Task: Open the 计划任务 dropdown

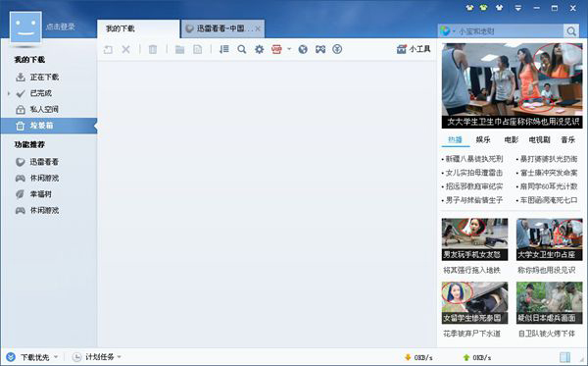Action: pyautogui.click(x=120, y=356)
